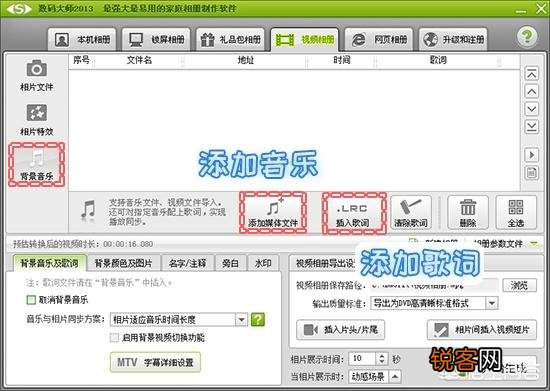
Task: Switch to 锁屏相册 tab
Action: click(156, 40)
